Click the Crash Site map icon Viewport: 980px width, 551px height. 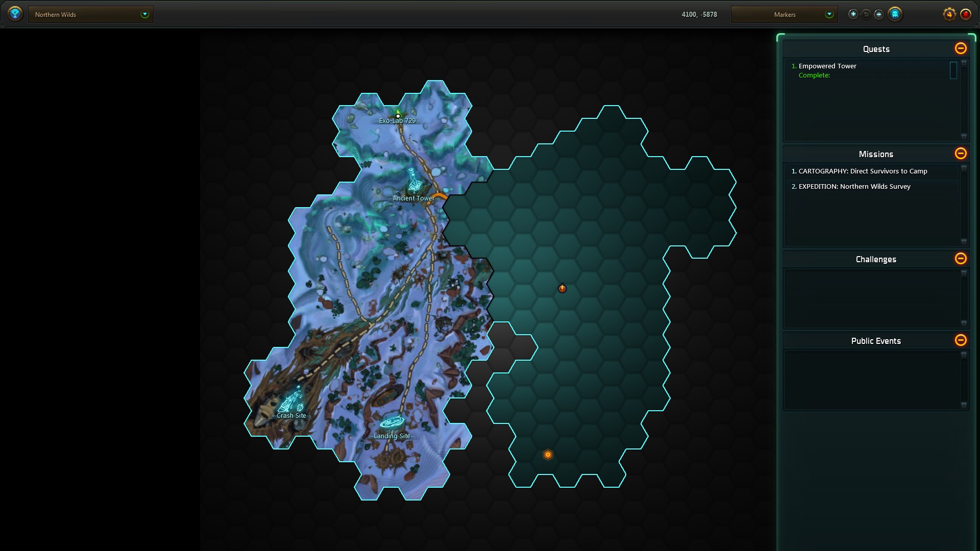tap(291, 402)
